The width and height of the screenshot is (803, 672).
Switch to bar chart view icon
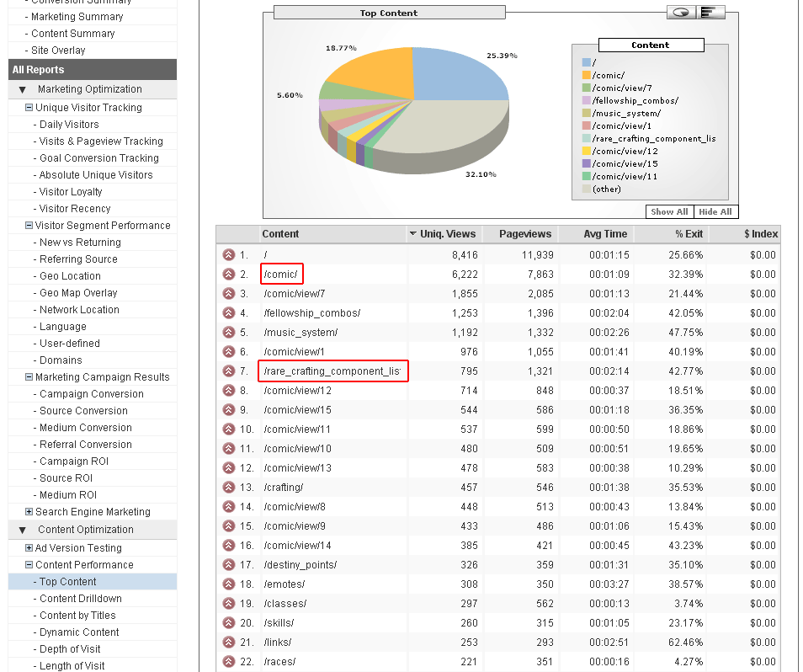710,13
